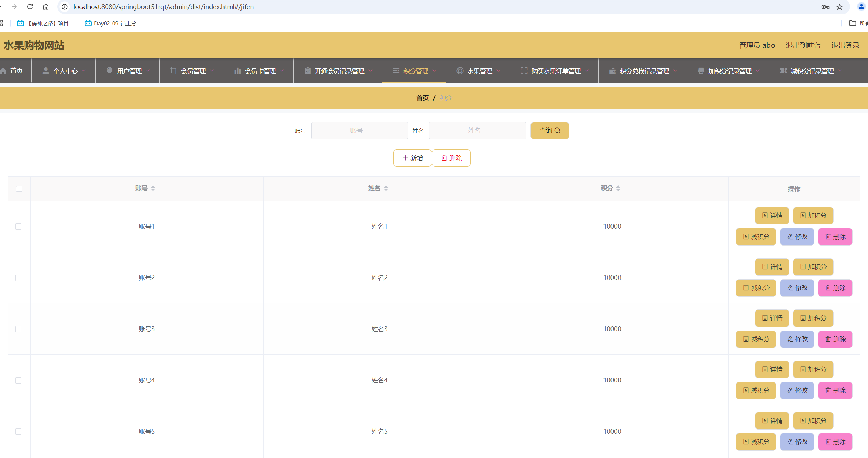Click the browser home icon

46,7
